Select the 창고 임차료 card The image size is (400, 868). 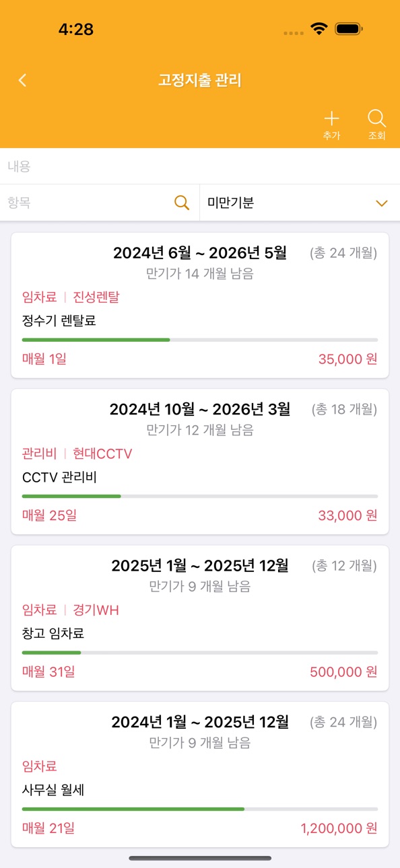[x=200, y=618]
